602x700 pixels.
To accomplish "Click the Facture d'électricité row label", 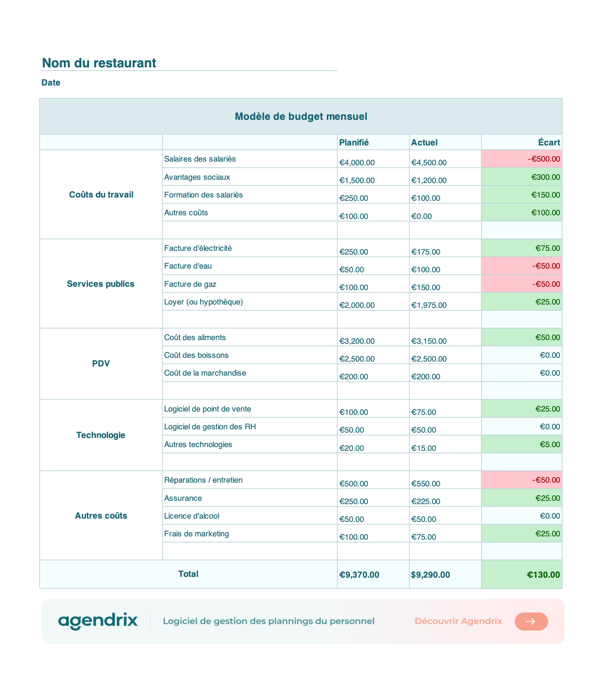I will pyautogui.click(x=198, y=248).
